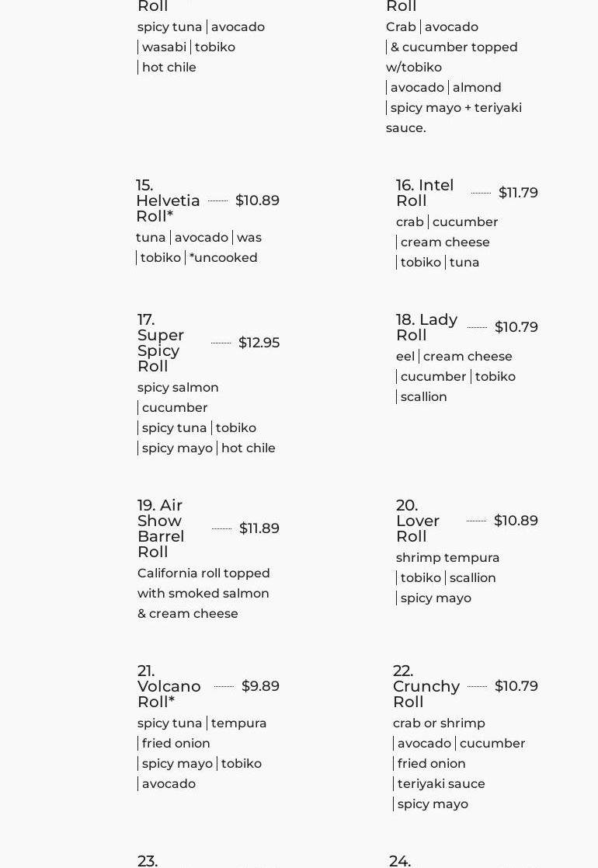Click the crab or shrimp description line
598x868 pixels.
coord(439,723)
